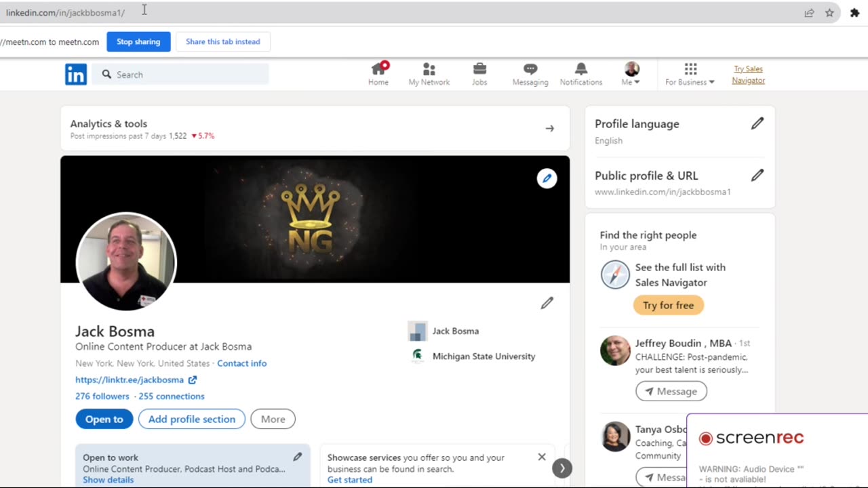Edit Open to work card pencil
The height and width of the screenshot is (488, 868).
click(297, 457)
